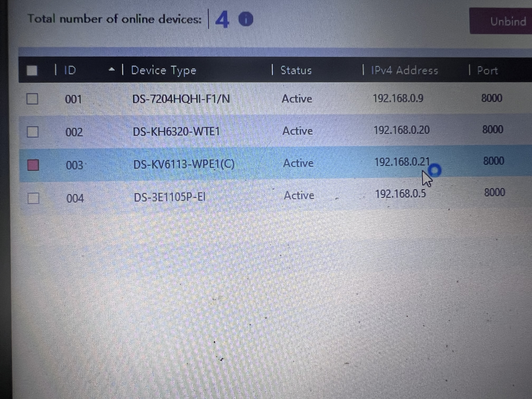The image size is (532, 399).
Task: Check the box for device 001
Action: [x=32, y=99]
